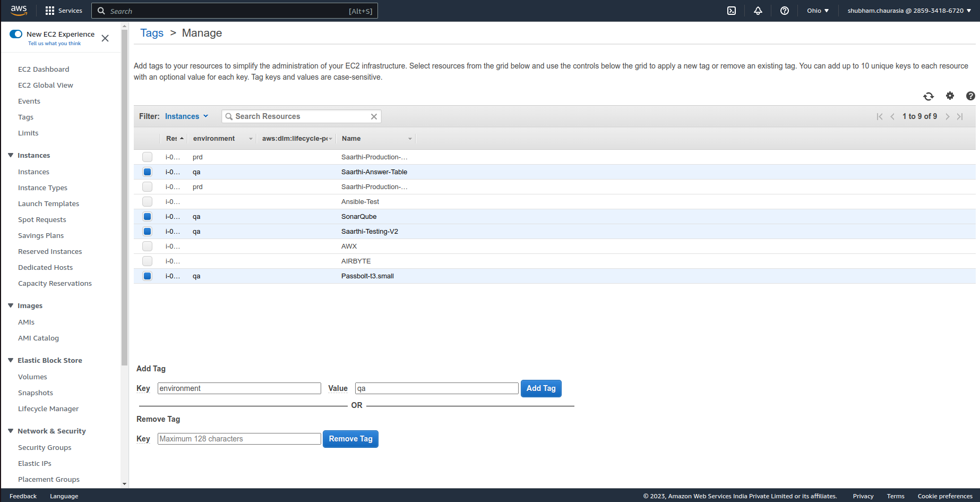
Task: Click the Add Tag button
Action: click(x=541, y=388)
